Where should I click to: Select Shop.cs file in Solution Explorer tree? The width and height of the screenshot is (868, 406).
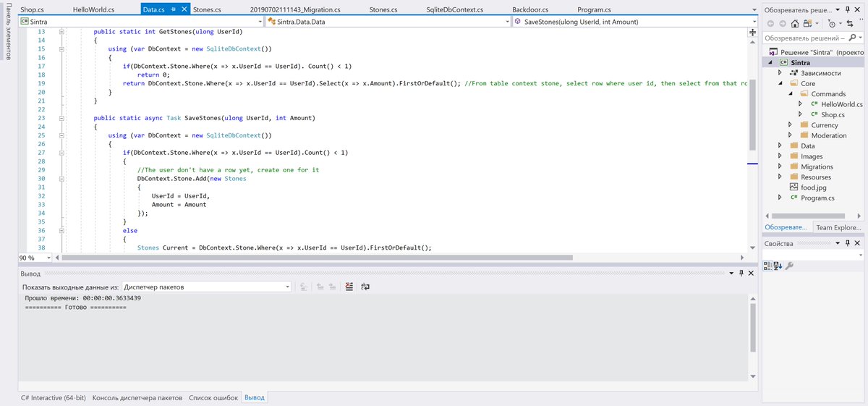coord(832,114)
